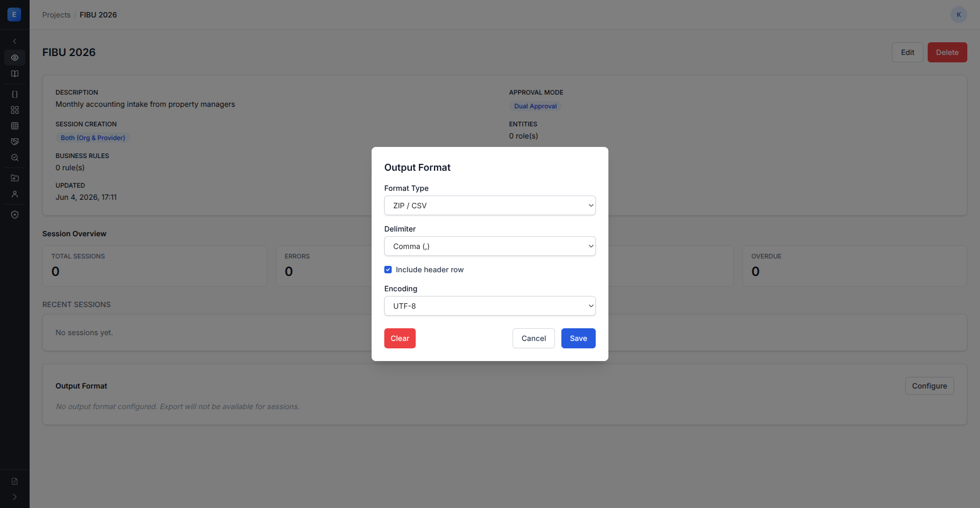Click the Both (Org & Provider) badge
The image size is (980, 508).
click(x=93, y=138)
